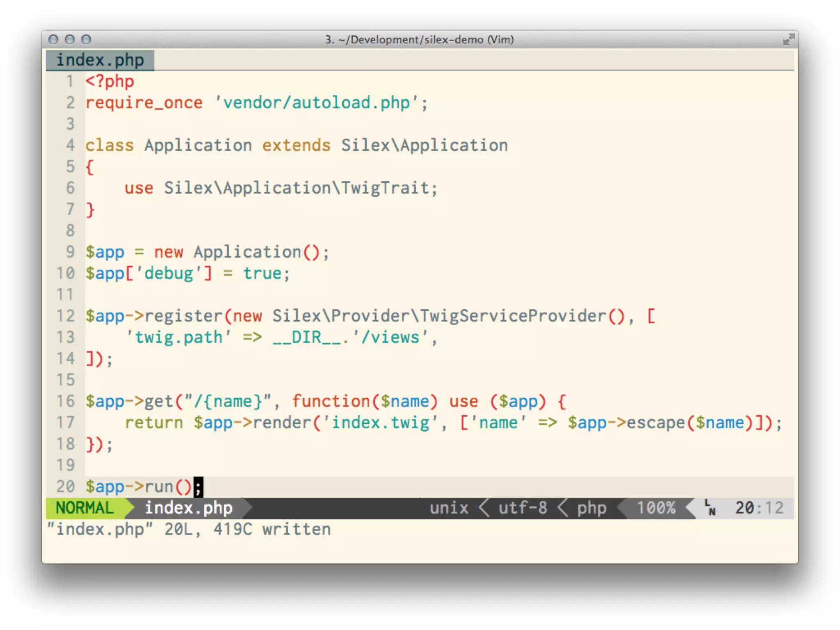Click the fullscreen arrows icon in title bar
840x630 pixels.
pos(788,40)
